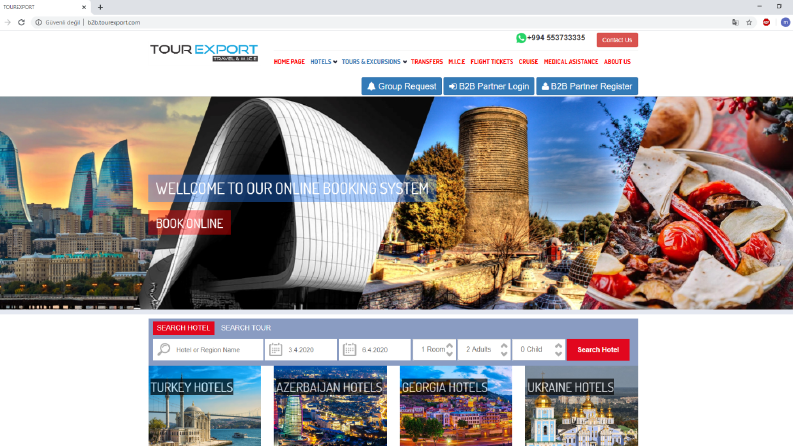Image resolution: width=793 pixels, height=446 pixels.
Task: Click the bell icon on Group Request
Action: pyautogui.click(x=371, y=86)
